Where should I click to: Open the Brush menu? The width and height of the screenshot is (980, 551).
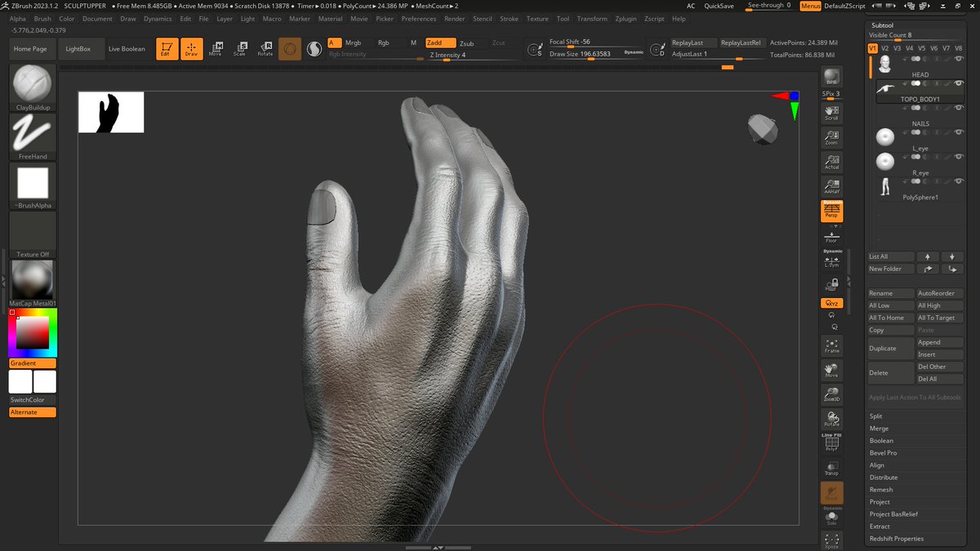pyautogui.click(x=42, y=18)
